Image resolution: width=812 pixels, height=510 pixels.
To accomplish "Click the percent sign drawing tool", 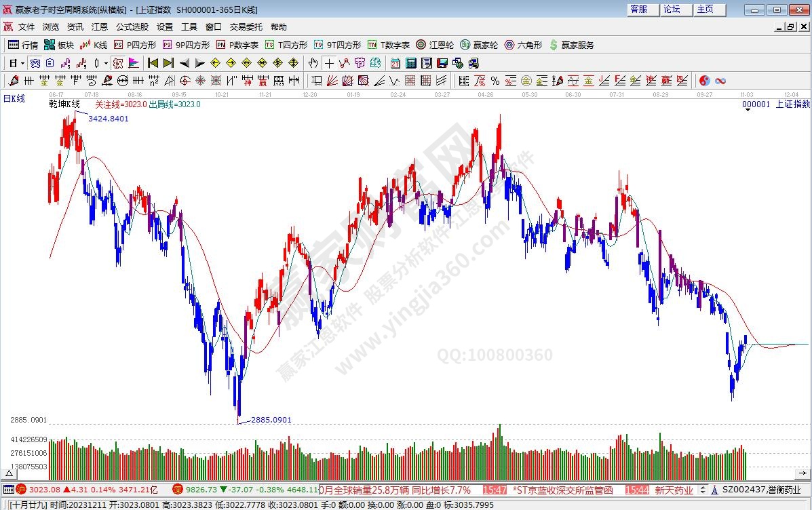I will coord(495,81).
